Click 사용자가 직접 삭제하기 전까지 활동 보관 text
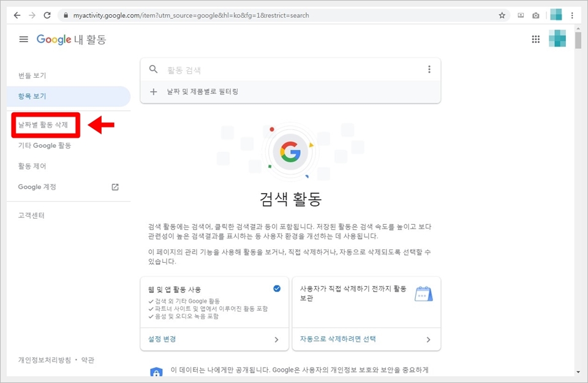This screenshot has height=383, width=588. [x=353, y=294]
